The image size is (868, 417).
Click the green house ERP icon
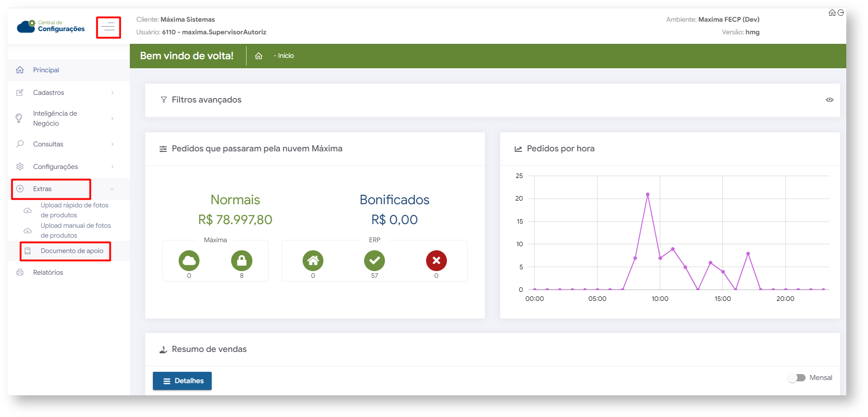(x=313, y=261)
